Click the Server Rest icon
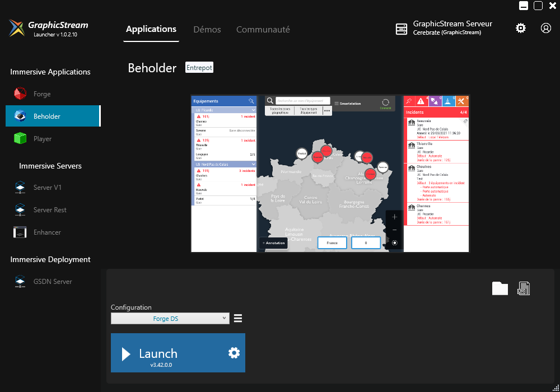The width and height of the screenshot is (560, 392). (20, 209)
